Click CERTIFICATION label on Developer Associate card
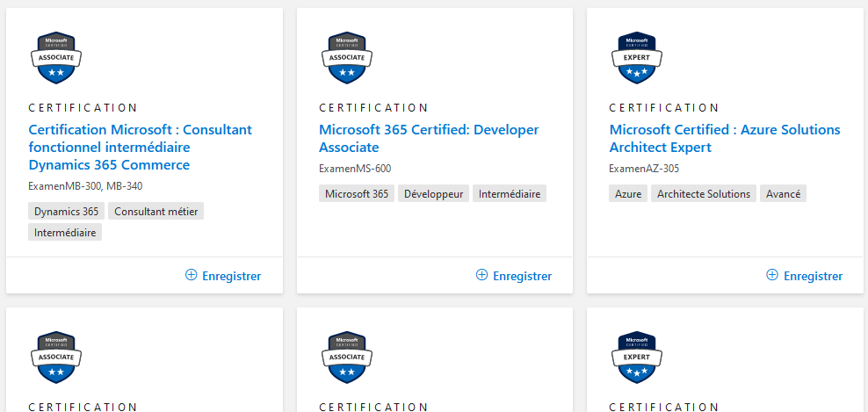This screenshot has width=868, height=412. (x=373, y=108)
